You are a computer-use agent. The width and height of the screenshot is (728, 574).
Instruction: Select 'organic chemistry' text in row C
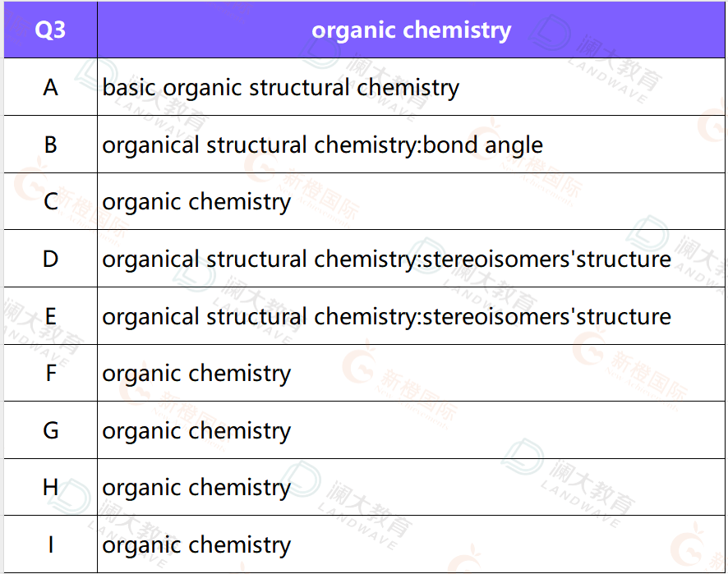(196, 203)
